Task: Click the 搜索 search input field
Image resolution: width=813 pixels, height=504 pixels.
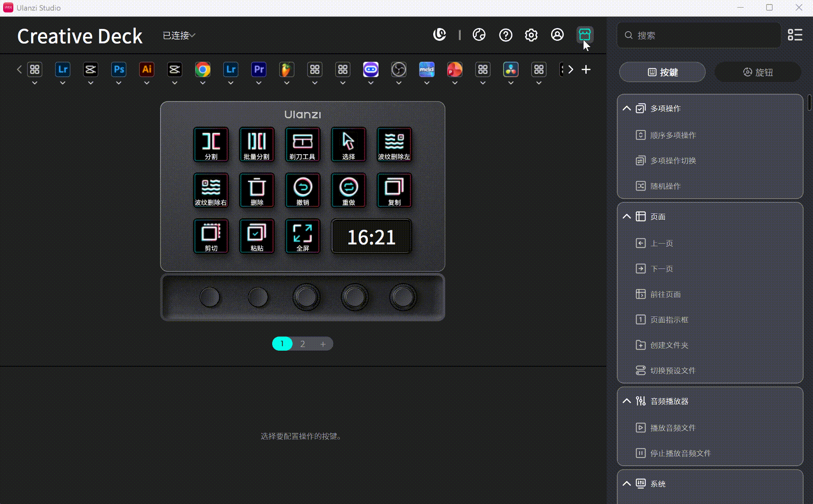Action: point(698,35)
